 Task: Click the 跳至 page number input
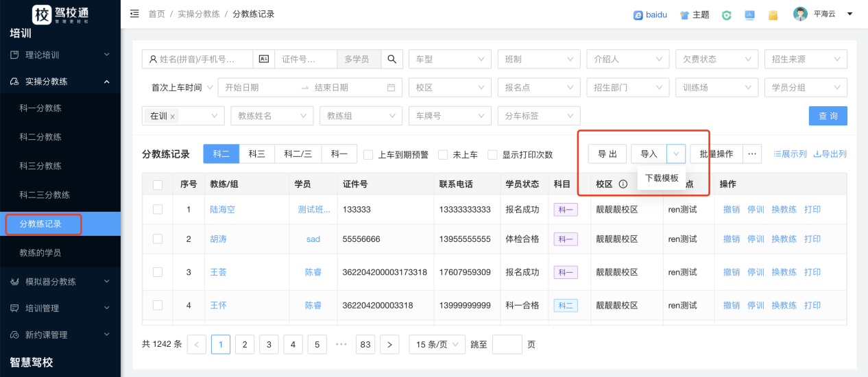pyautogui.click(x=507, y=345)
